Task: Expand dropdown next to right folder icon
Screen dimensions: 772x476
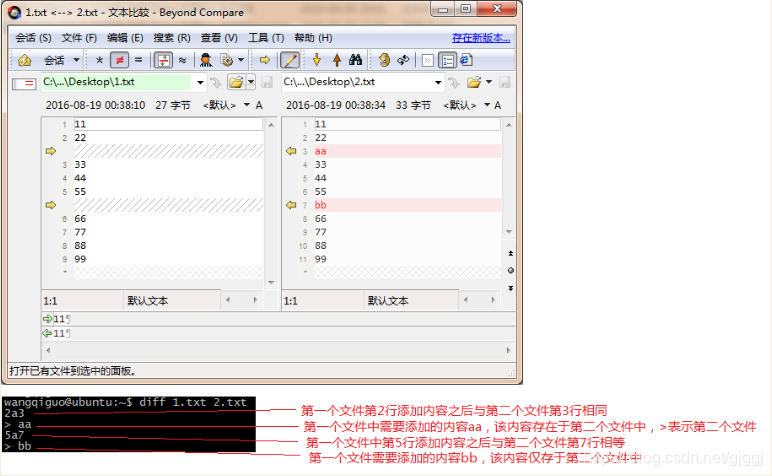Action: tap(489, 82)
